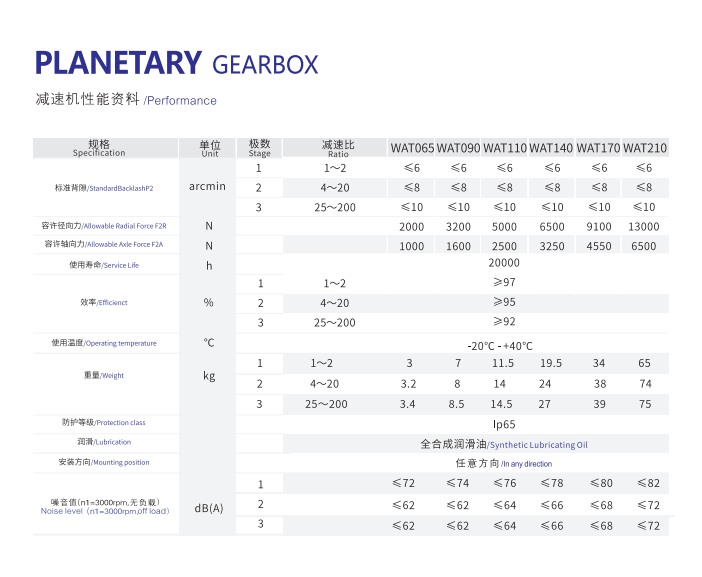This screenshot has height=577, width=702.
Task: Click the WAT065 model header
Action: click(x=411, y=148)
